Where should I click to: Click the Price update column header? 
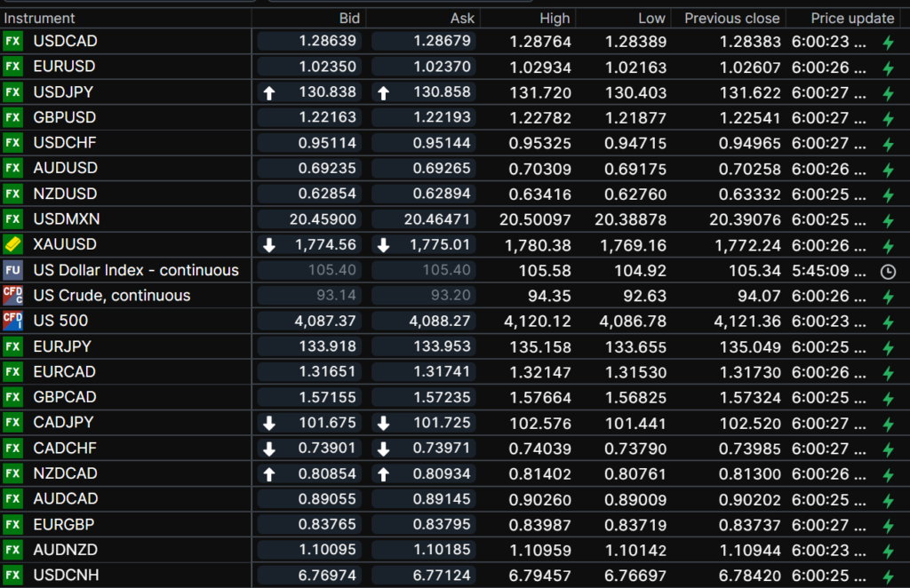click(852, 18)
